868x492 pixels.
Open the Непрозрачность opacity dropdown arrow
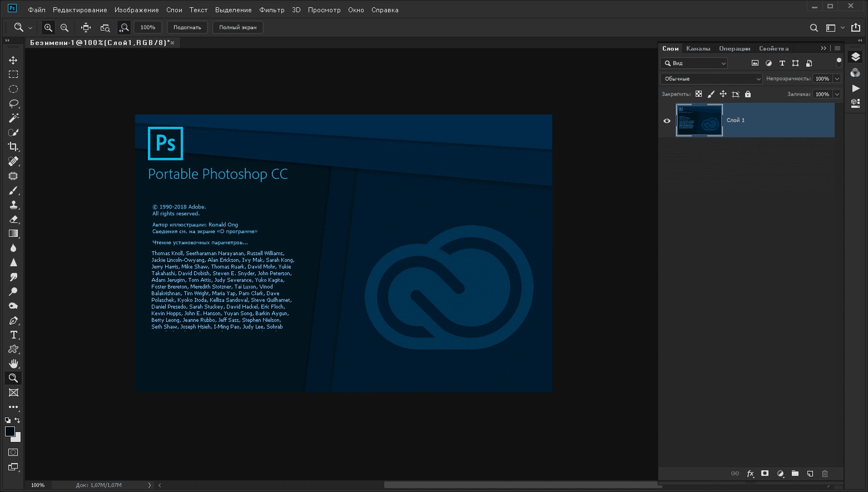(837, 79)
